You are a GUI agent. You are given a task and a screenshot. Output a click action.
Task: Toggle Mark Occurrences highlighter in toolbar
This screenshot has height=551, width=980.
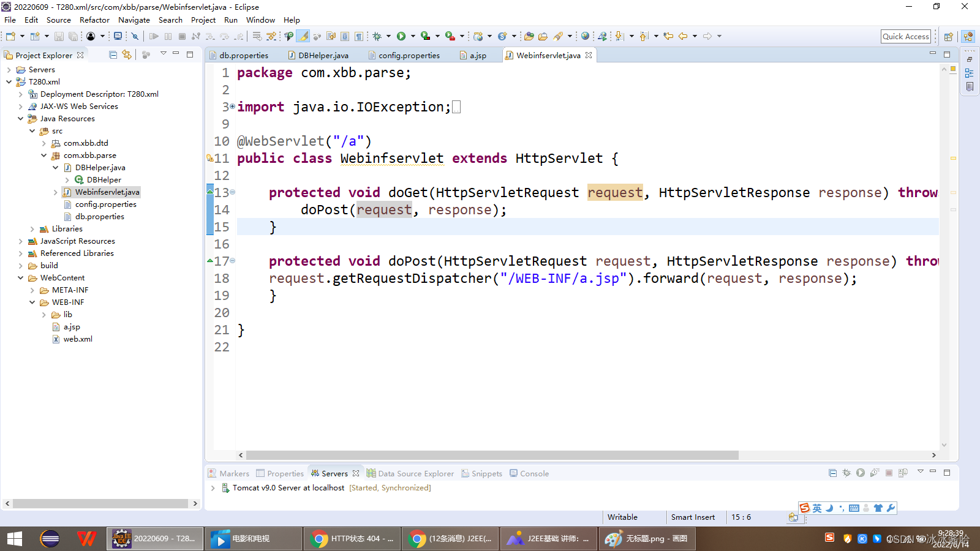[x=303, y=36]
